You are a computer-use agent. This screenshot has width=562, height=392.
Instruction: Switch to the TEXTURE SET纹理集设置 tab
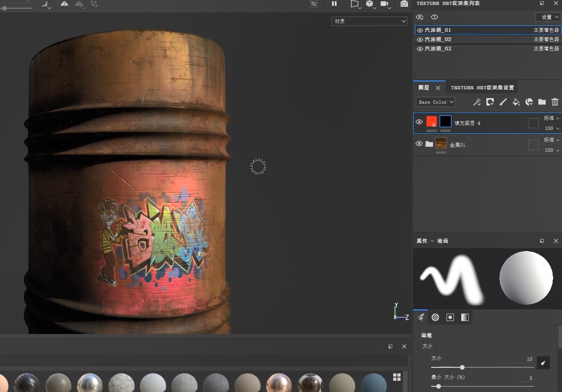point(482,87)
